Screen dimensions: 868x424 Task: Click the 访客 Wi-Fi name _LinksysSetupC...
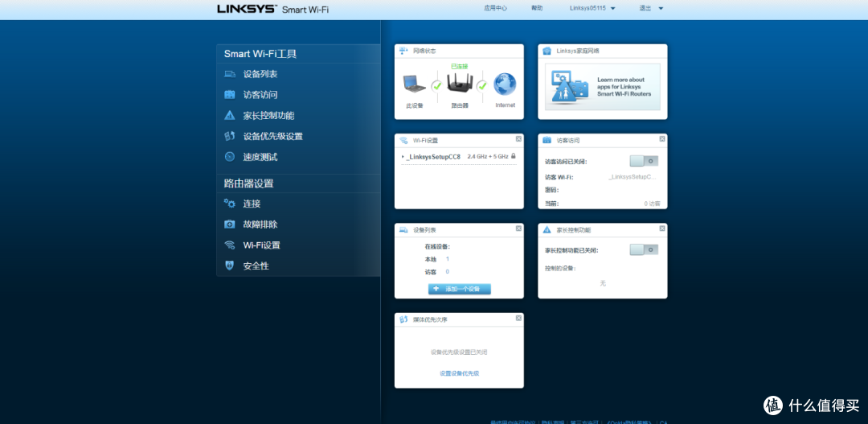[633, 177]
